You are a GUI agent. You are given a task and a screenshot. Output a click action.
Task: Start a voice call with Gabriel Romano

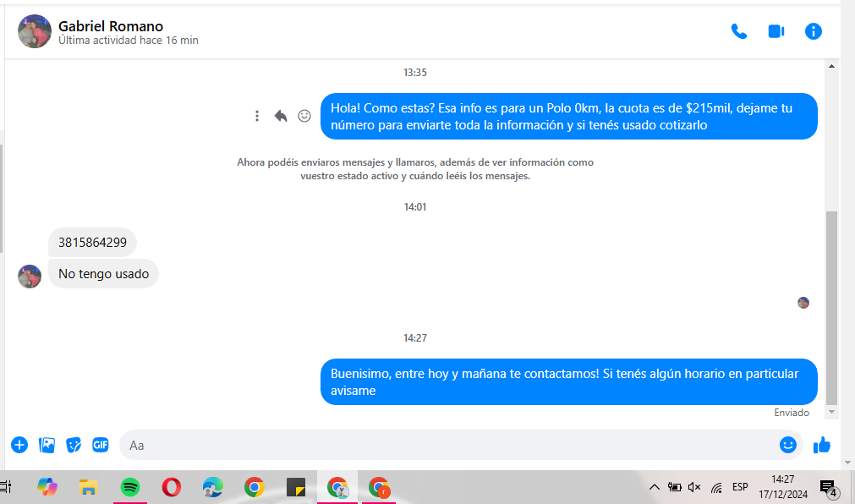tap(738, 31)
